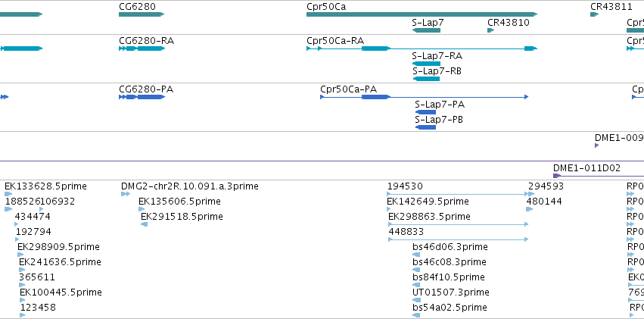Click the CG6280-RA transcript feature
This screenshot has width=644, height=319.
[142, 48]
